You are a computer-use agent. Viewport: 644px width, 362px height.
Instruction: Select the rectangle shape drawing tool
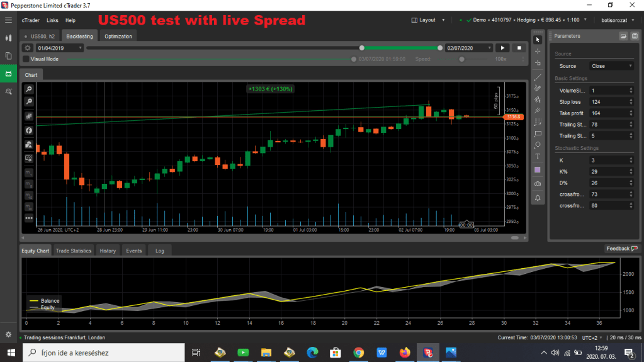[538, 133]
